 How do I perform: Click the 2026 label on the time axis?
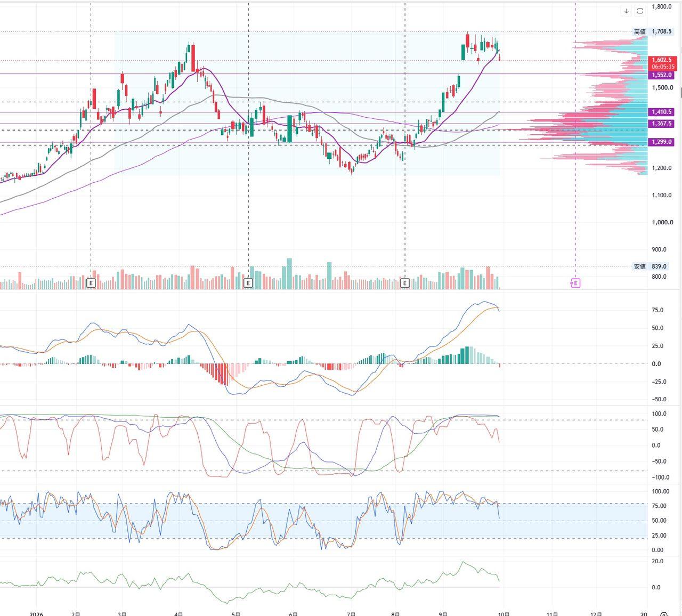click(36, 614)
